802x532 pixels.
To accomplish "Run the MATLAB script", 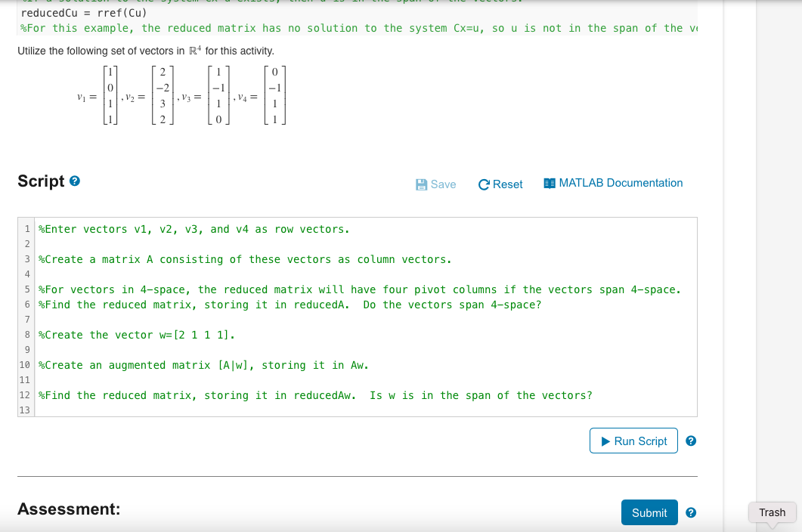I will [x=633, y=441].
